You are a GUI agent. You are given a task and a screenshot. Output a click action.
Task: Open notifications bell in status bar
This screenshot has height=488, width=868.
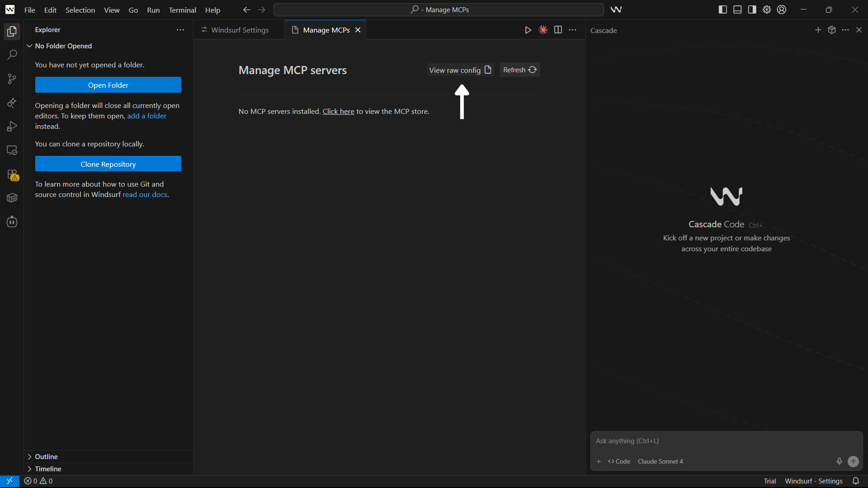856,481
